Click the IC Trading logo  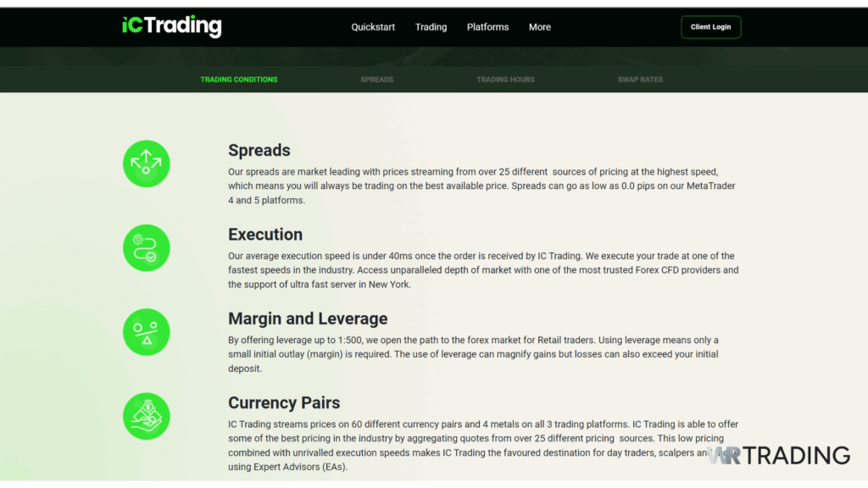pos(171,26)
